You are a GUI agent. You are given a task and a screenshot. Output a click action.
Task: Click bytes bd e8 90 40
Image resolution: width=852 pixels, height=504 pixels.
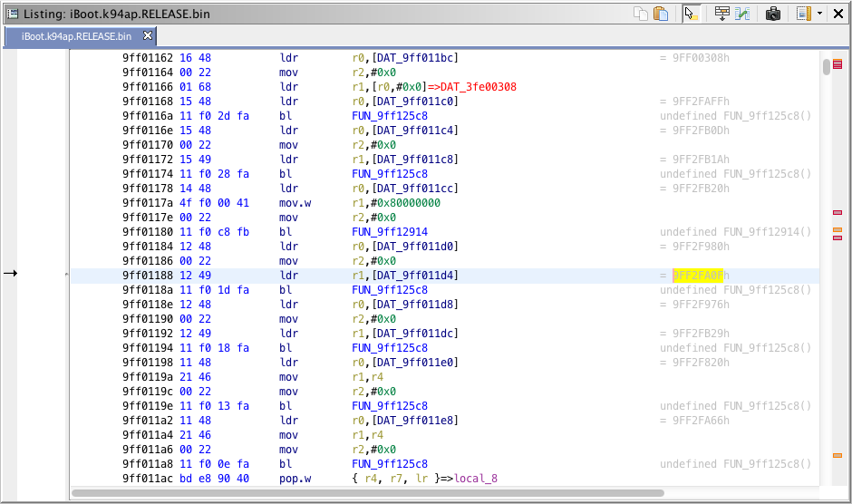[x=214, y=479]
